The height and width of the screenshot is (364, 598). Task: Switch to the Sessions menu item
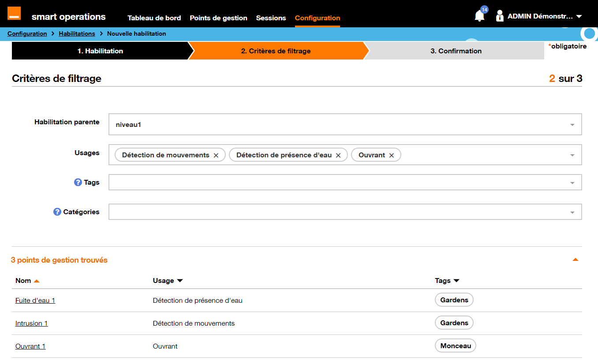tap(271, 18)
